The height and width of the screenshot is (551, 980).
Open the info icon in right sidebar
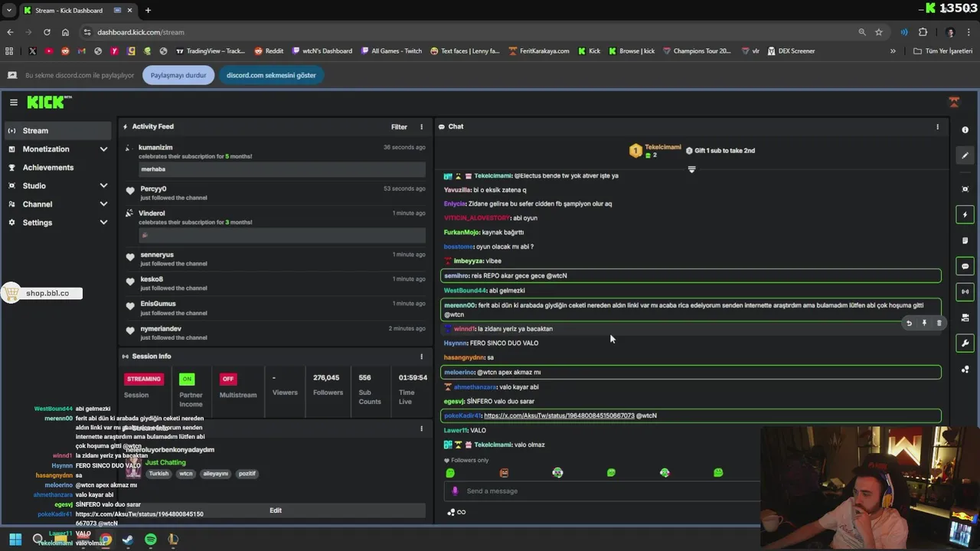tap(965, 130)
